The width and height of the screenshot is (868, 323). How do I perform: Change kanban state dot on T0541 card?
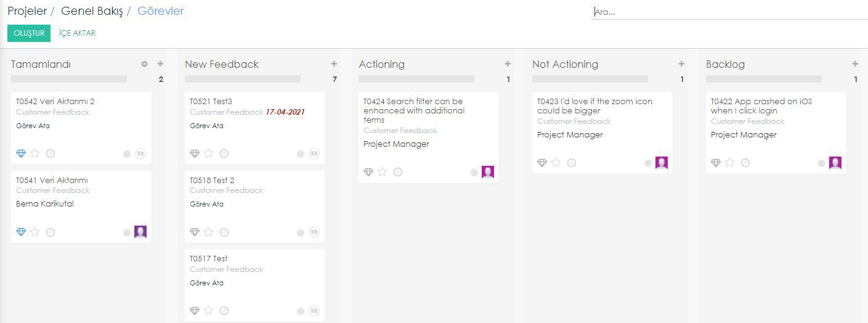(x=127, y=233)
